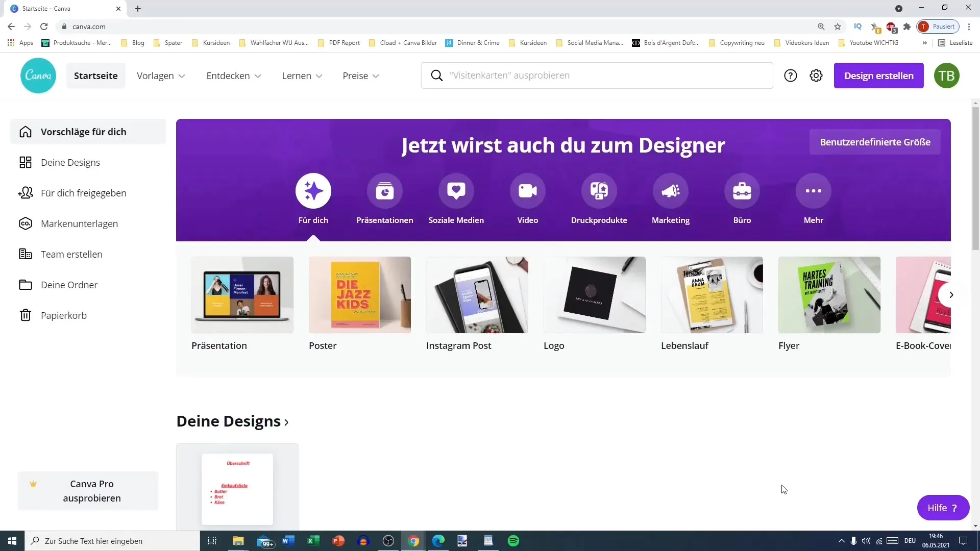Viewport: 980px width, 551px height.
Task: Show more design types with right arrow
Action: tap(951, 295)
